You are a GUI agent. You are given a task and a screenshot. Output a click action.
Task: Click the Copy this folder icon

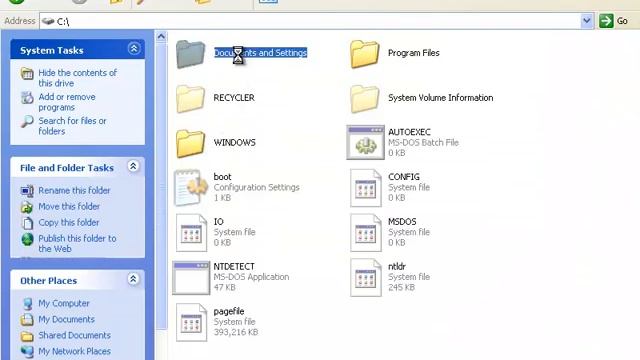point(27,223)
